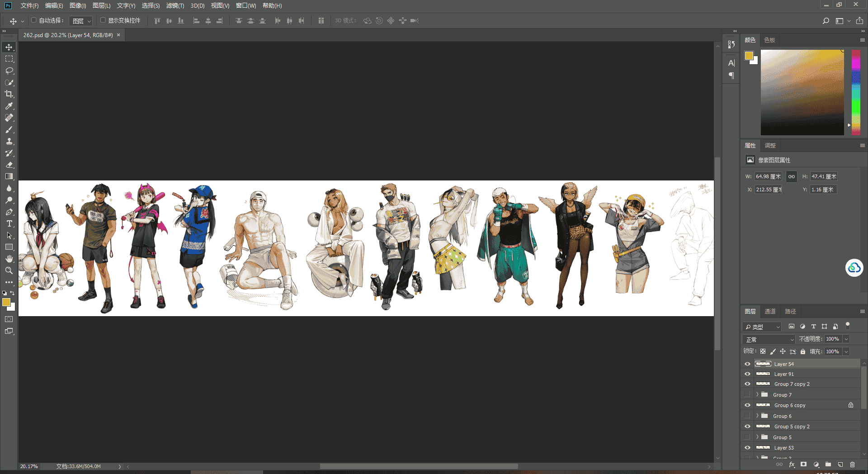Select the Clone Stamp tool
The image size is (868, 474).
pos(9,141)
